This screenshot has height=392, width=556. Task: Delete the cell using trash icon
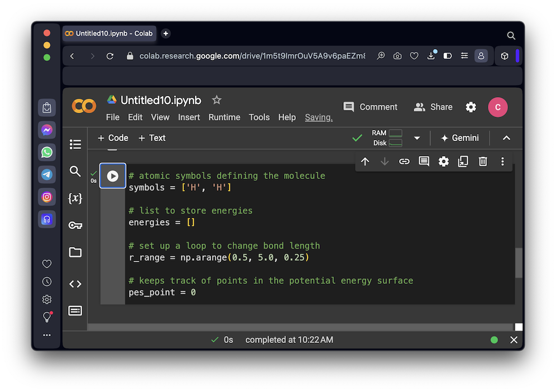(483, 162)
